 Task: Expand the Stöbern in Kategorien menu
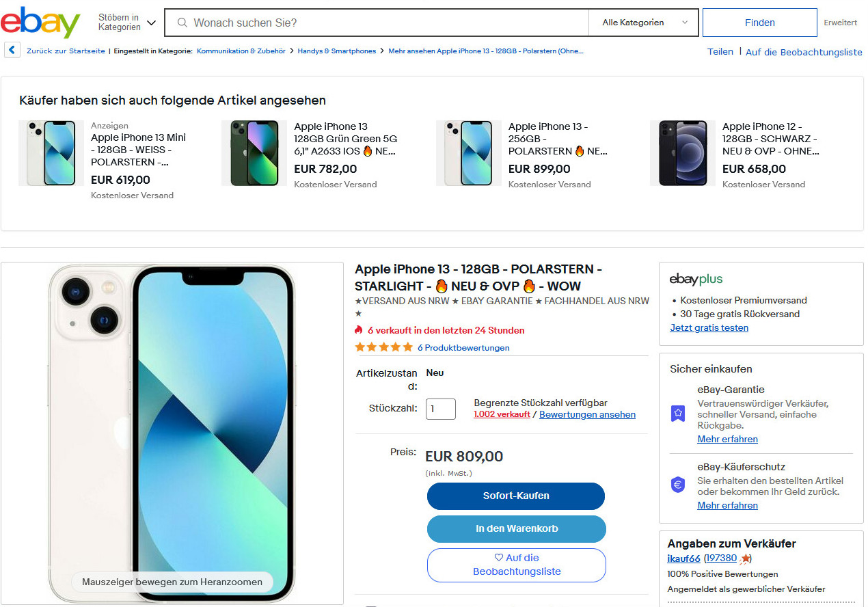click(127, 23)
